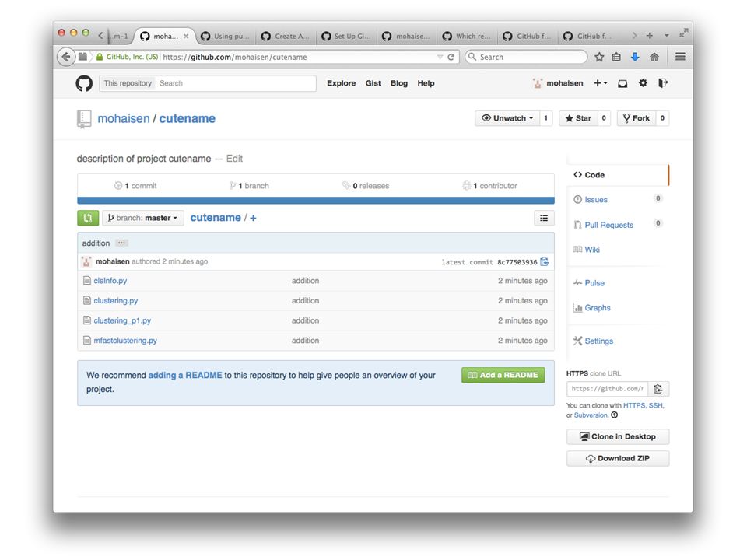747x560 pixels.
Task: Click the sign out icon
Action: coord(663,83)
